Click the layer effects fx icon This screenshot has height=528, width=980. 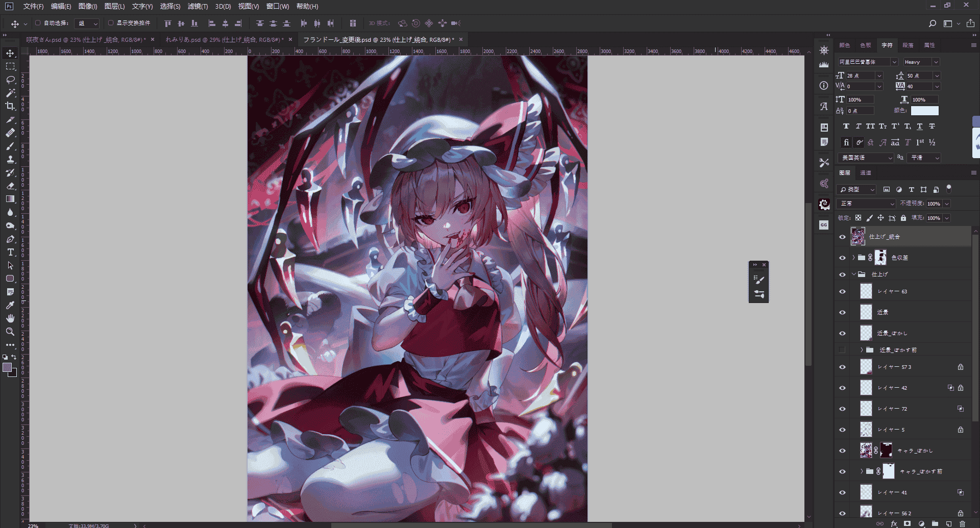894,523
